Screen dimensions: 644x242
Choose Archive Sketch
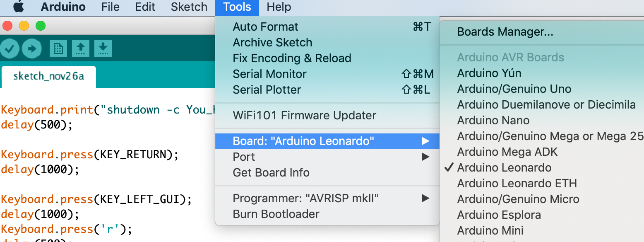(327, 43)
